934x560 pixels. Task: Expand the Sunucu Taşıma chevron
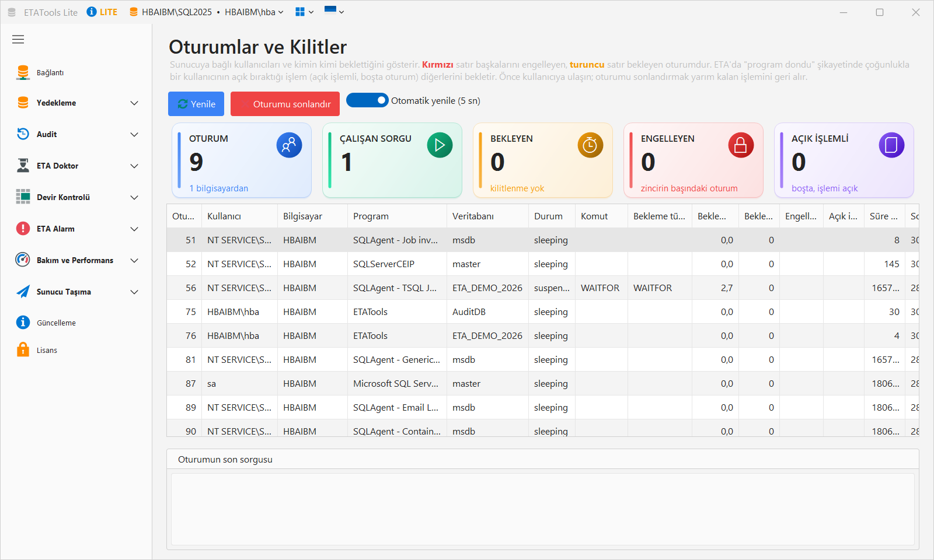coord(134,292)
